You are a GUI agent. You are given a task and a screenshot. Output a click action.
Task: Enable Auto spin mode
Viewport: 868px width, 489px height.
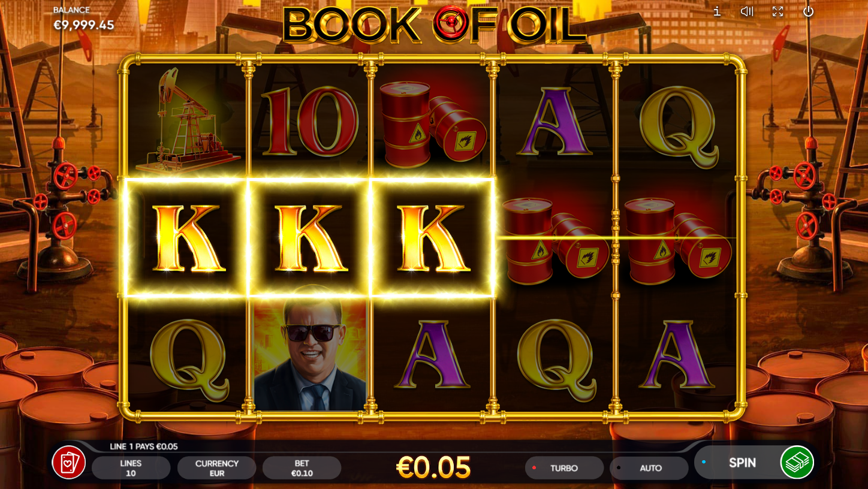click(x=649, y=468)
